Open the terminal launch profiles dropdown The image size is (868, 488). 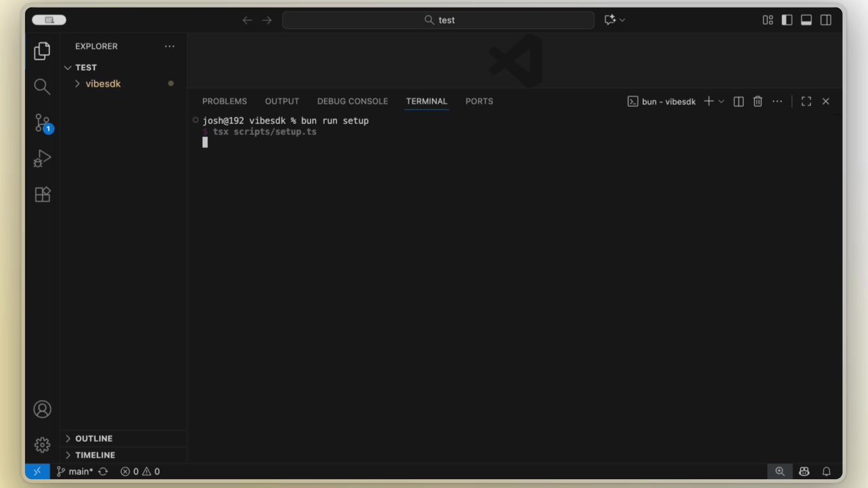click(x=721, y=101)
